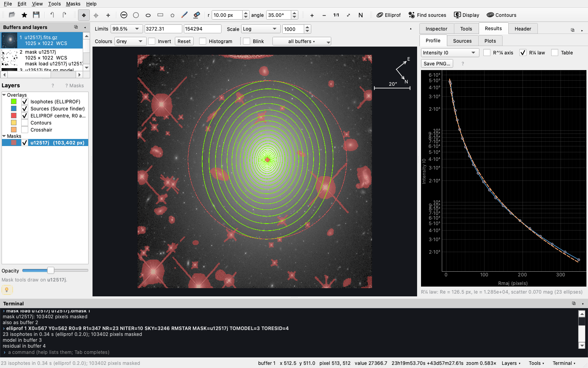
Task: Click the Elliprof button
Action: 389,15
